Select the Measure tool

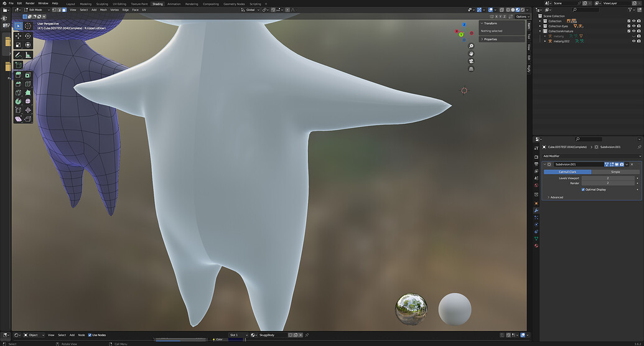tap(28, 55)
